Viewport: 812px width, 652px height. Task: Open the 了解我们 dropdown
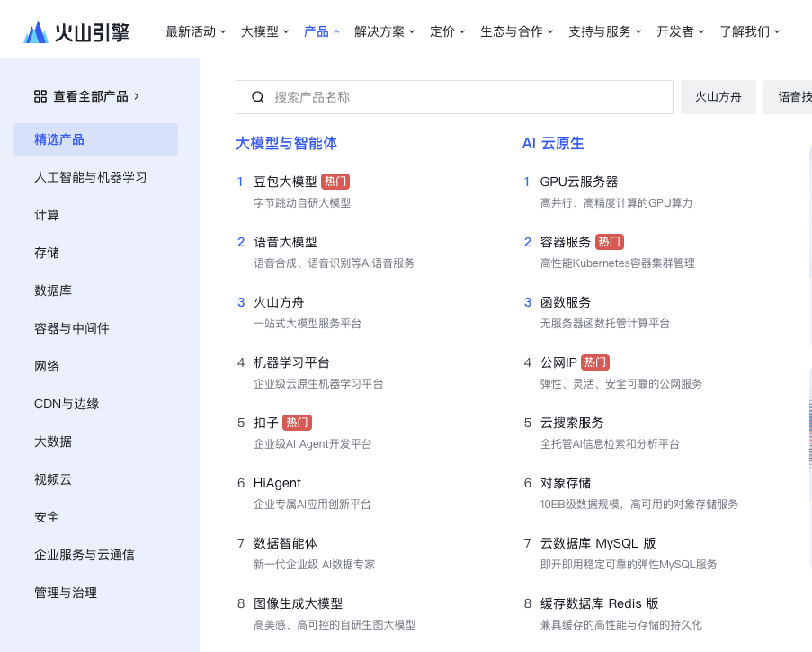pos(750,31)
